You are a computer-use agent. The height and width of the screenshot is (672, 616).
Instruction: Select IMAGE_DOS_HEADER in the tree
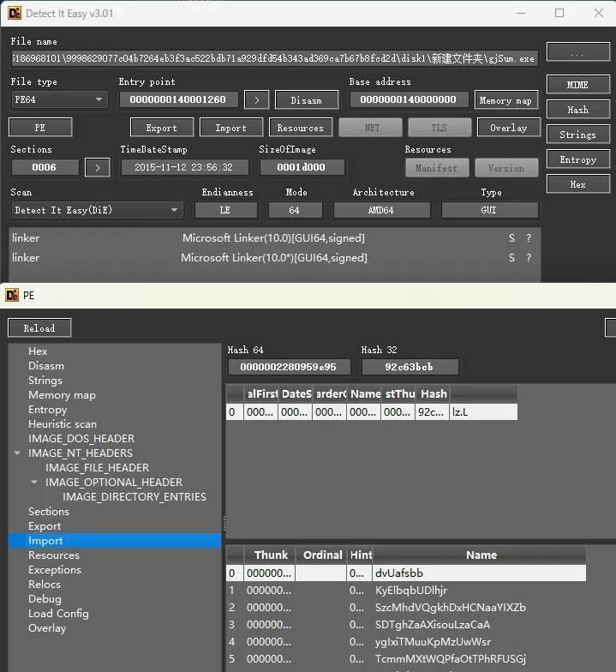tap(81, 439)
